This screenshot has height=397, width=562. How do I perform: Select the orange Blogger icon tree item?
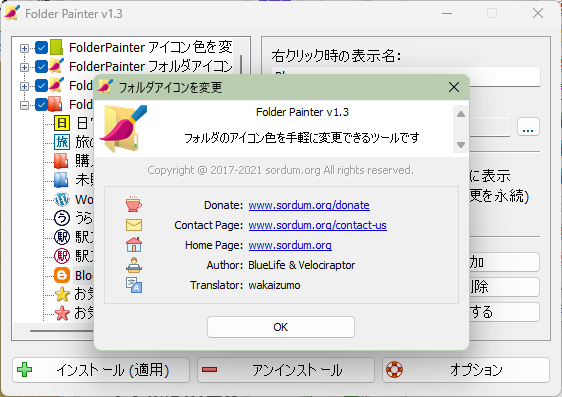(x=62, y=275)
